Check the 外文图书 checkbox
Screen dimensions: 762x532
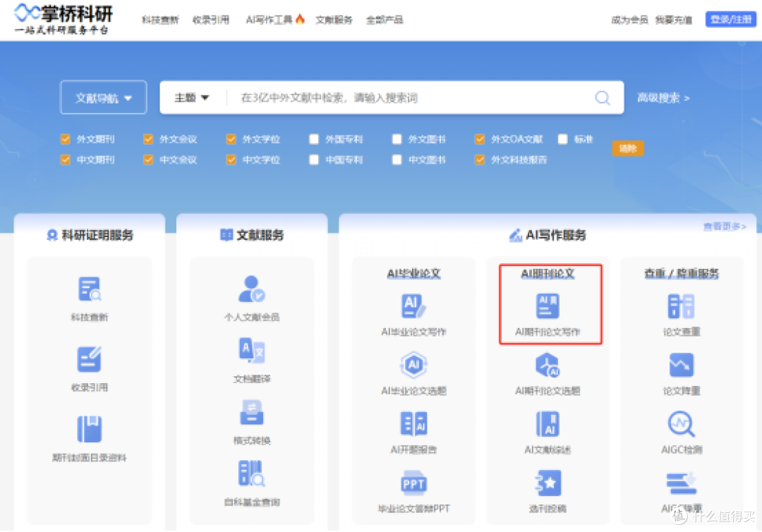[397, 140]
